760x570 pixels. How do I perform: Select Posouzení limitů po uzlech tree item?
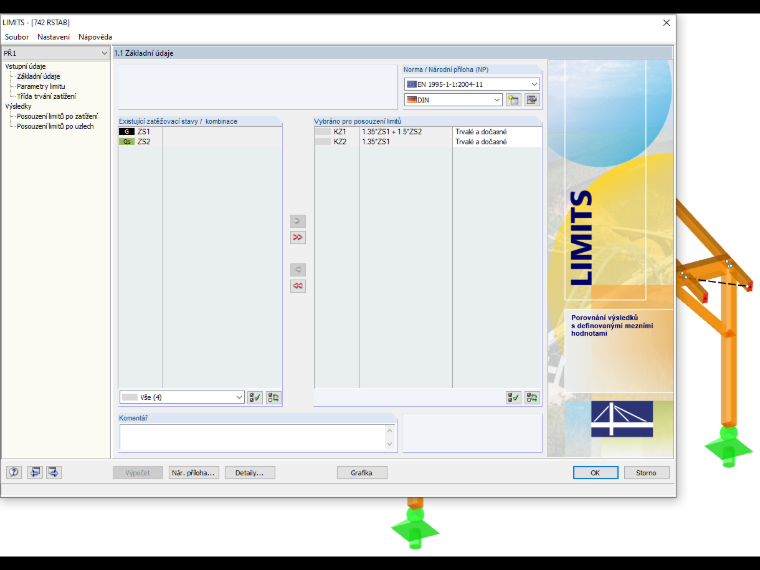tap(55, 127)
